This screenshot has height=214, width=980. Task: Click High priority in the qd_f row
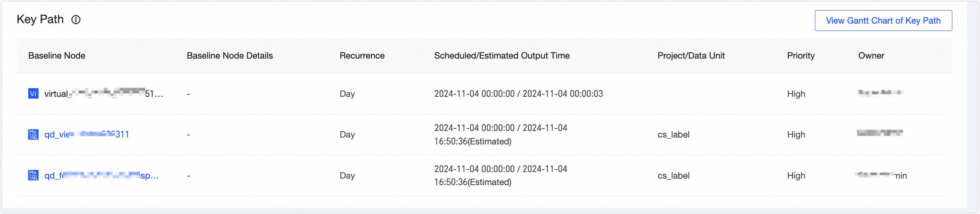tap(796, 175)
